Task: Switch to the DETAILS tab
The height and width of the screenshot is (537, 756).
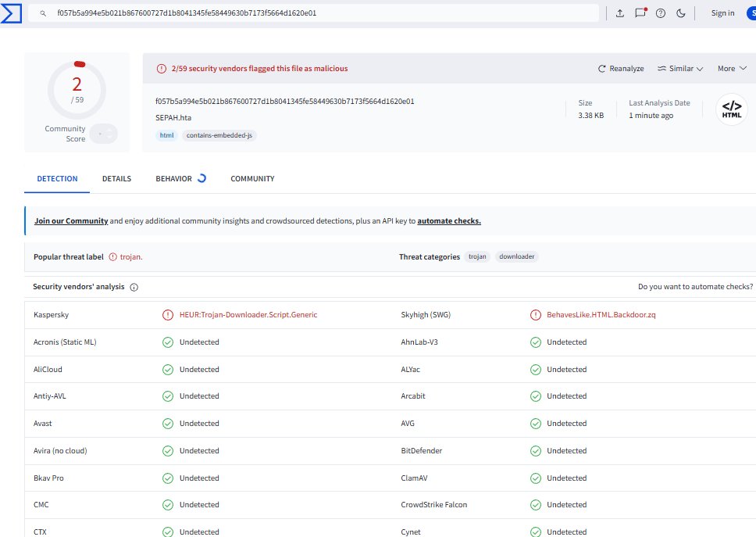Action: (116, 178)
